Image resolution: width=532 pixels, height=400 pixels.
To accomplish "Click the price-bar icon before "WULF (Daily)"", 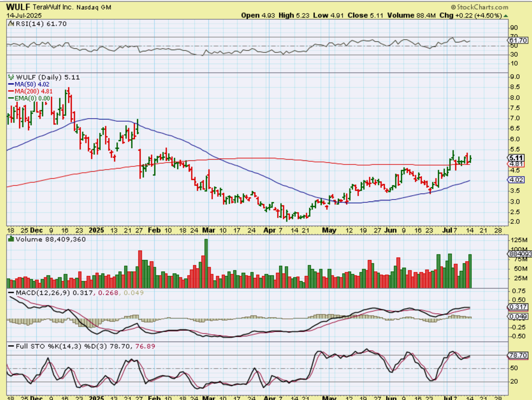I will pyautogui.click(x=11, y=77).
